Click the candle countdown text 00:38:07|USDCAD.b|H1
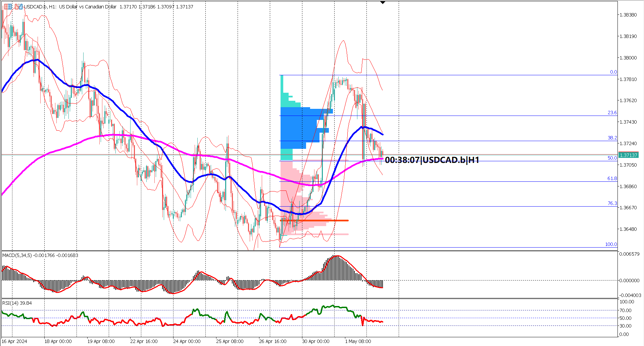Screen dimensions: 644x346 pyautogui.click(x=433, y=160)
